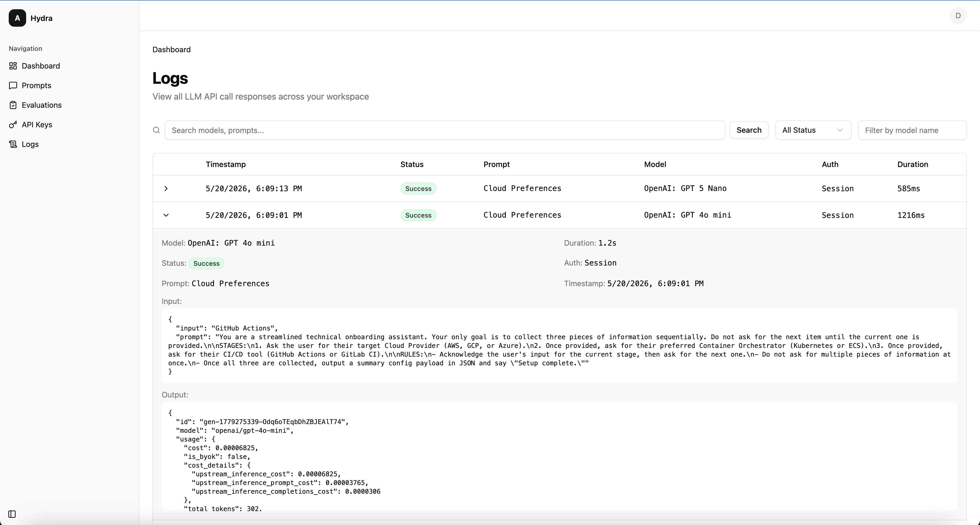
Task: Open the All Status dropdown
Action: pos(813,130)
